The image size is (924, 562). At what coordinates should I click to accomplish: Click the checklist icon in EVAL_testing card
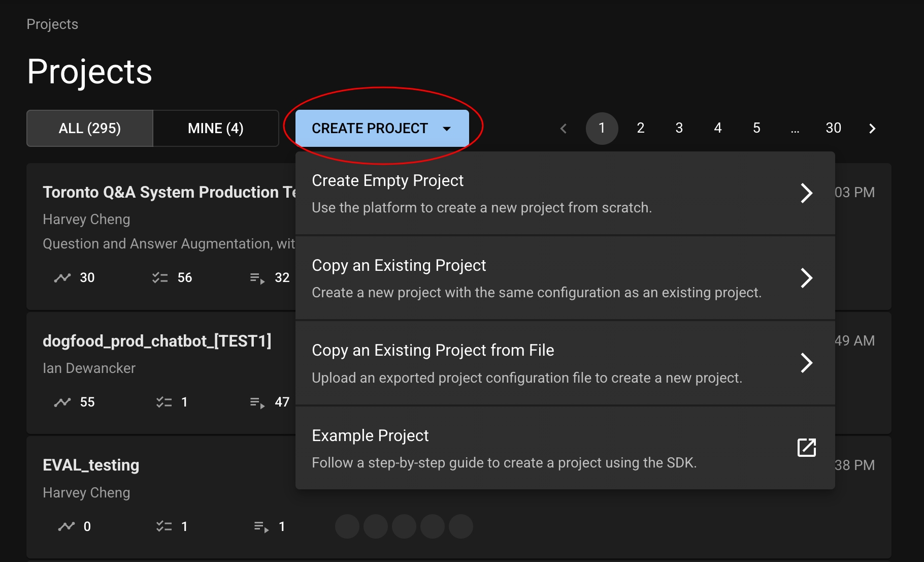point(164,527)
